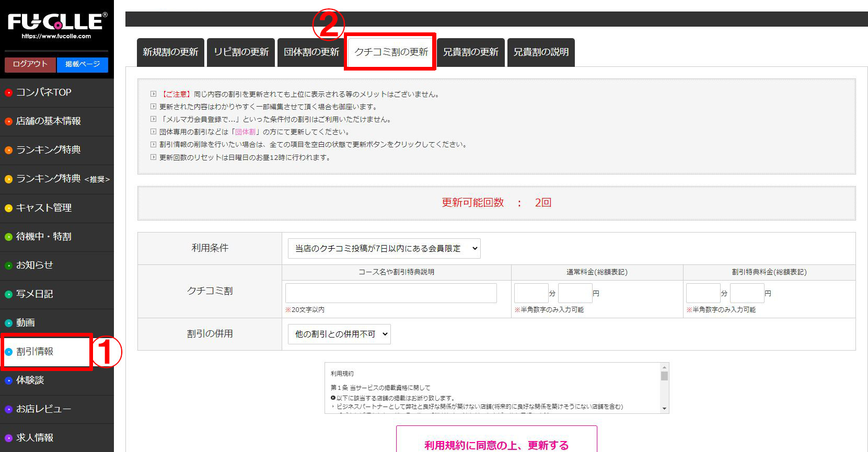Click the 通常料金 minutes input field
This screenshot has height=452, width=868.
click(x=531, y=293)
